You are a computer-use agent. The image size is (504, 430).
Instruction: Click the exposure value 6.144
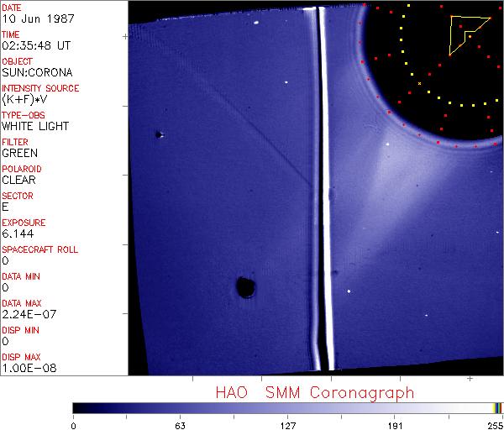click(x=18, y=234)
